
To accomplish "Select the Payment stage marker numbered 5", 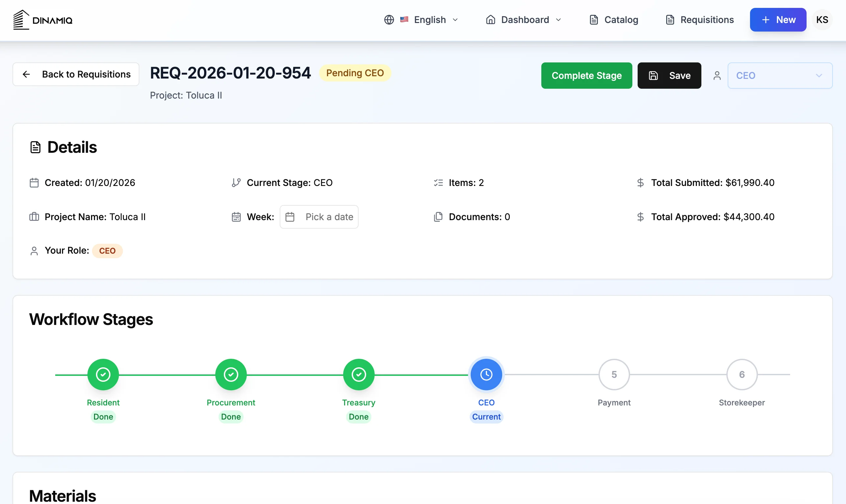I will (614, 374).
